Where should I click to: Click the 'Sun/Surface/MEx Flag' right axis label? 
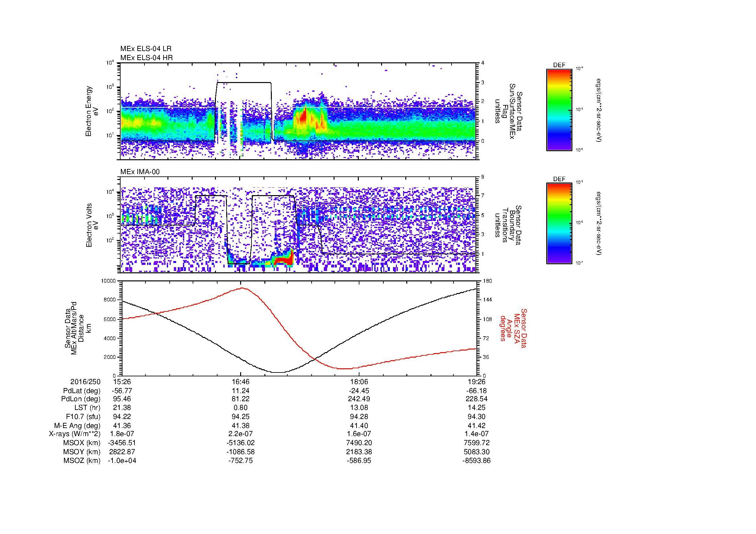(x=508, y=111)
